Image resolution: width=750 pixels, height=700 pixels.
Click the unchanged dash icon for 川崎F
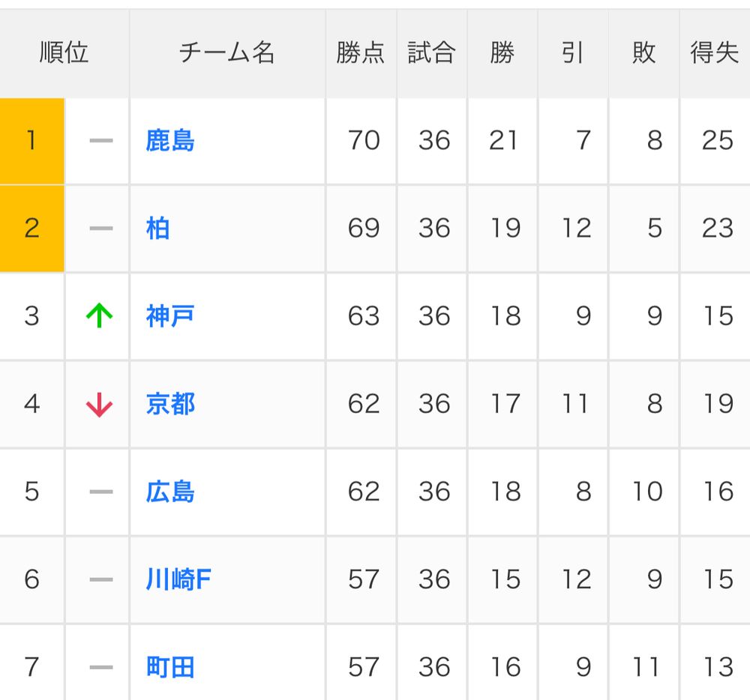(x=101, y=579)
